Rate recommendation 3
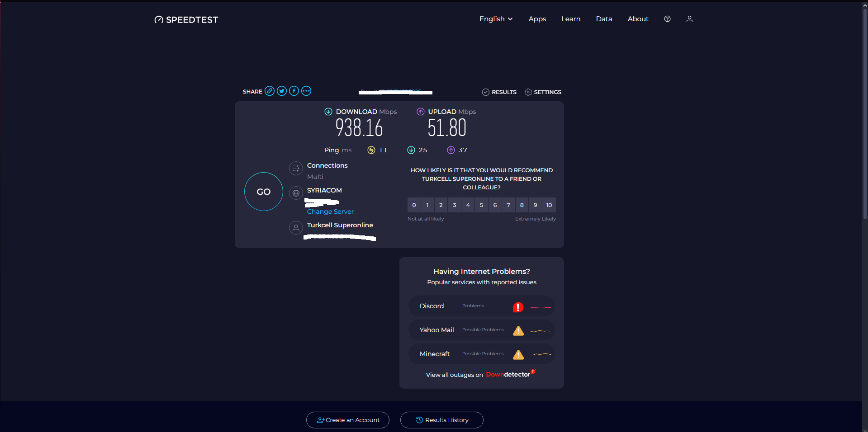 [x=455, y=205]
